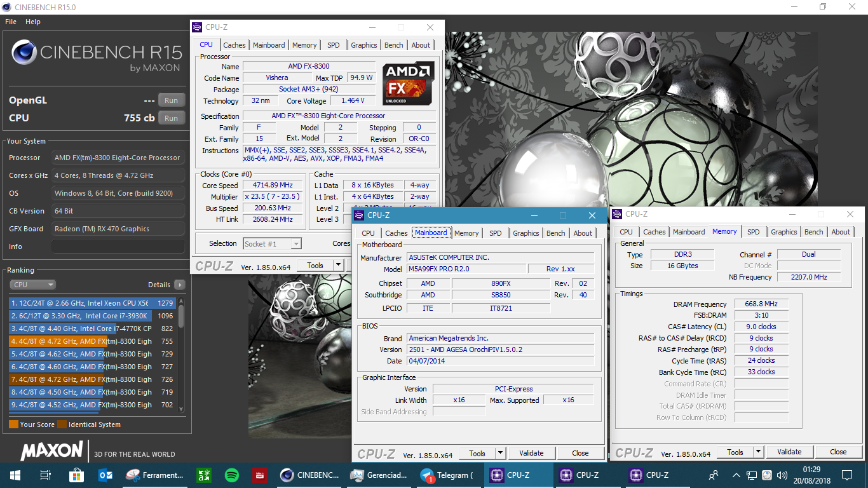Run the CPU benchmark

click(x=172, y=118)
